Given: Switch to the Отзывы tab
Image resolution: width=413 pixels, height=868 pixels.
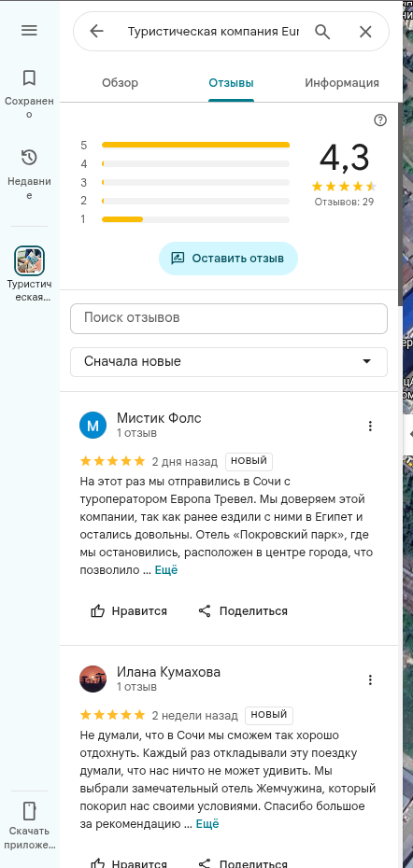Looking at the screenshot, I should tap(231, 83).
